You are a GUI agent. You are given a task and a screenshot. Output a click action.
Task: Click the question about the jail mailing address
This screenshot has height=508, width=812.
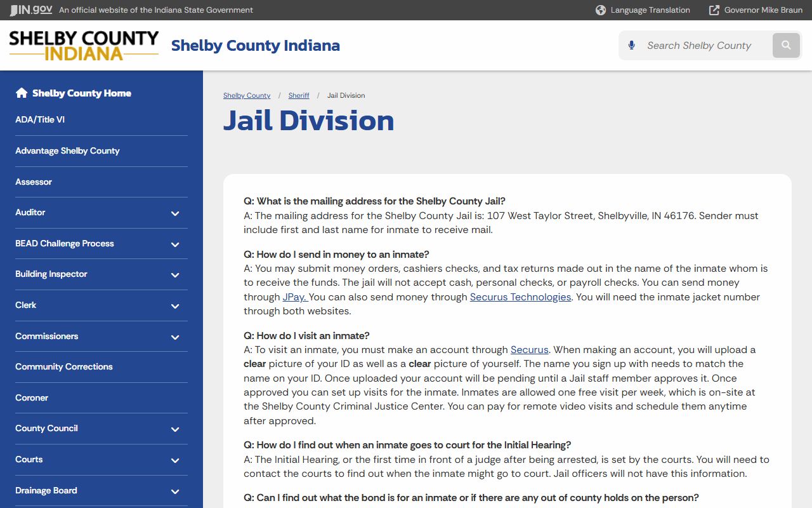pyautogui.click(x=374, y=201)
